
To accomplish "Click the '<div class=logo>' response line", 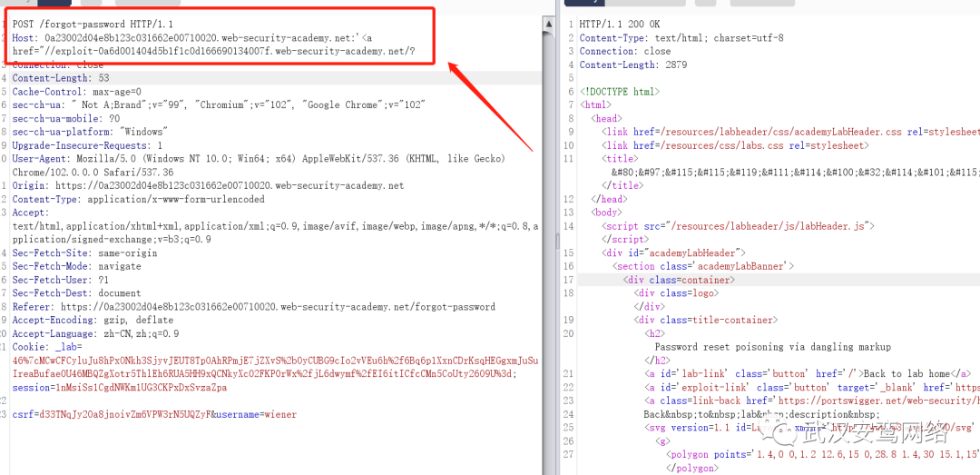I will (x=676, y=293).
